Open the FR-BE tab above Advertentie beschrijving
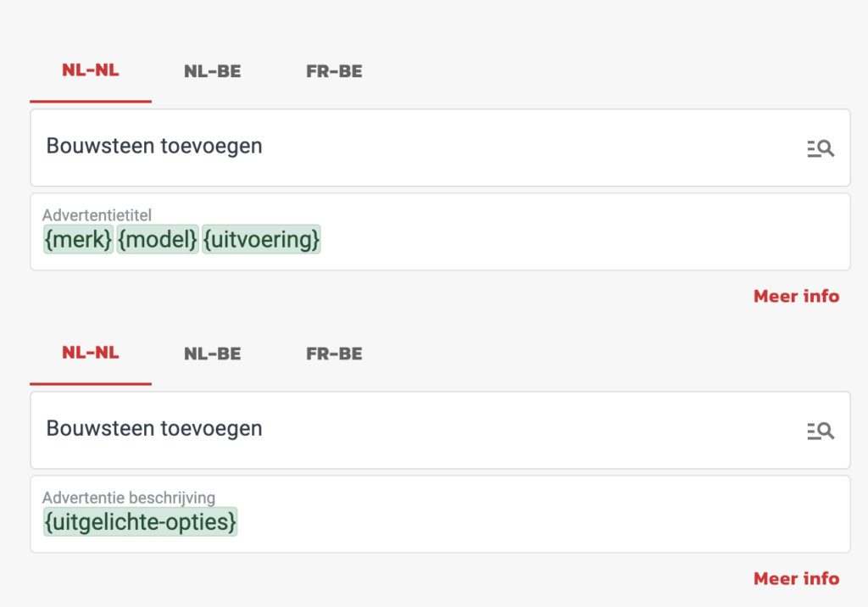This screenshot has height=607, width=868. [334, 354]
